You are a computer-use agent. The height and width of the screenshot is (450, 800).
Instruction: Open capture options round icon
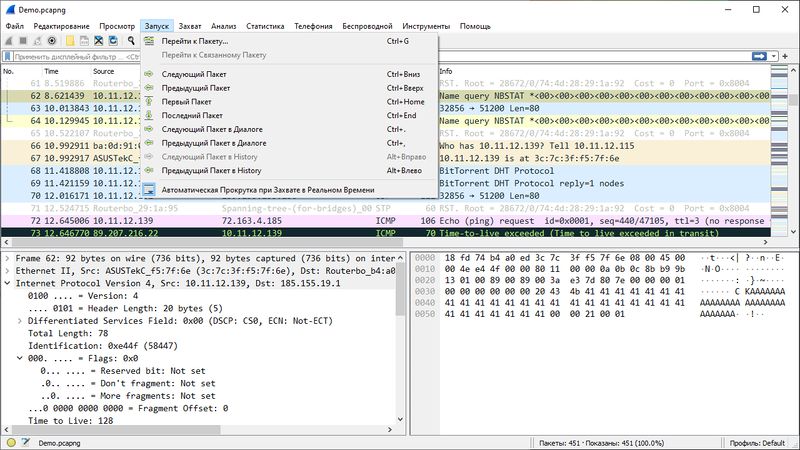tap(52, 41)
